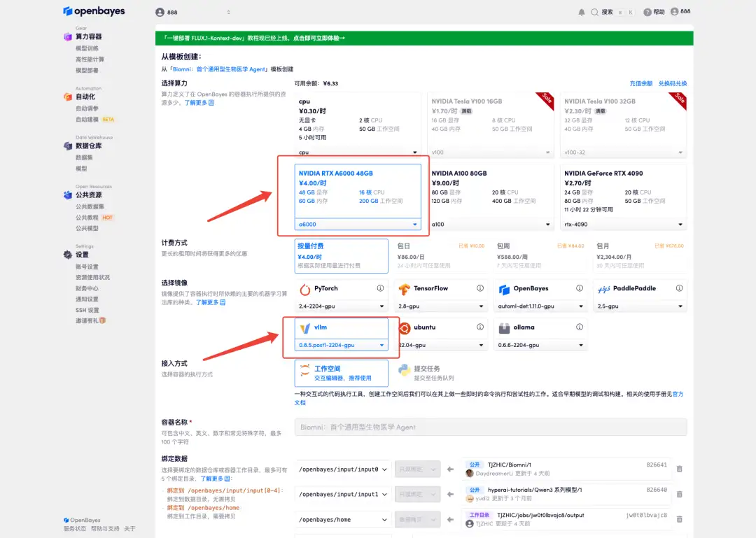Click 了解更多 under 选择镜像
Screen dimensions: 756x538
[210, 302]
